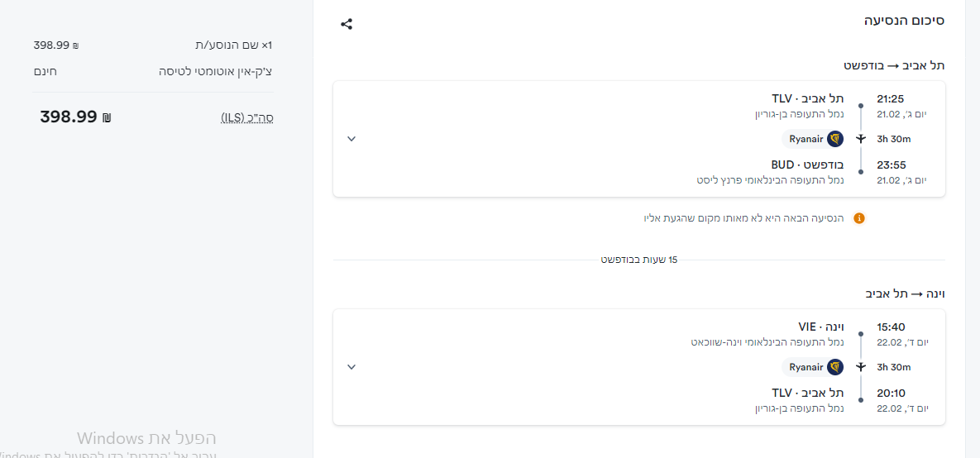This screenshot has height=458, width=980.
Task: Click the 20:10 Tel Aviv arrival time
Action: point(891,393)
